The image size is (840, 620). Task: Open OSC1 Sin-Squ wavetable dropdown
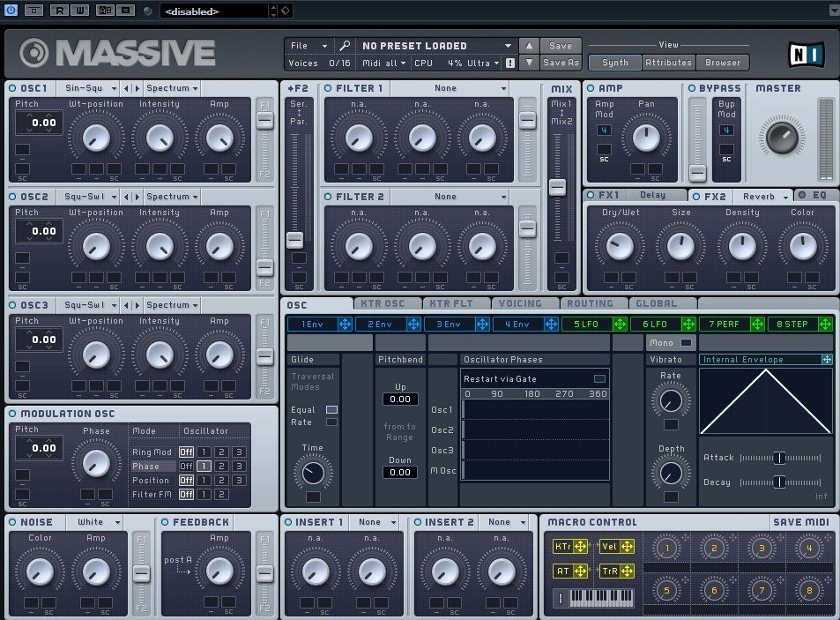point(89,88)
